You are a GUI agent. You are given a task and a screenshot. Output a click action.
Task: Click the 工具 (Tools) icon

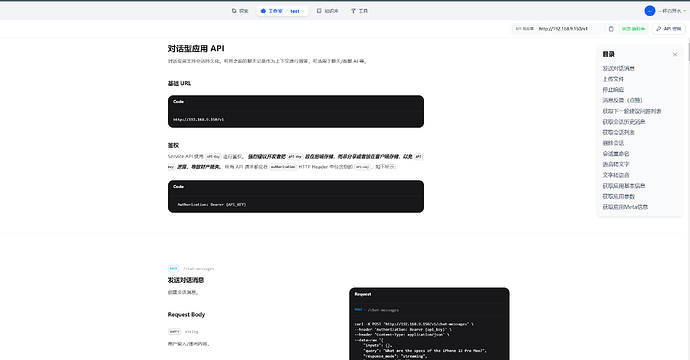point(353,11)
